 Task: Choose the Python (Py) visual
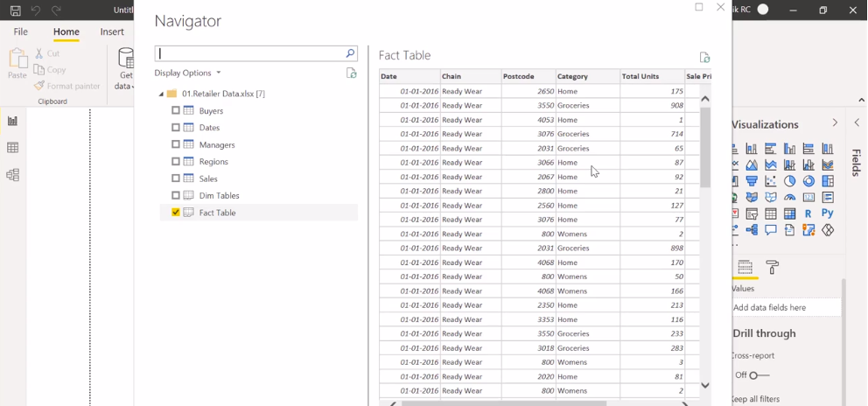828,213
